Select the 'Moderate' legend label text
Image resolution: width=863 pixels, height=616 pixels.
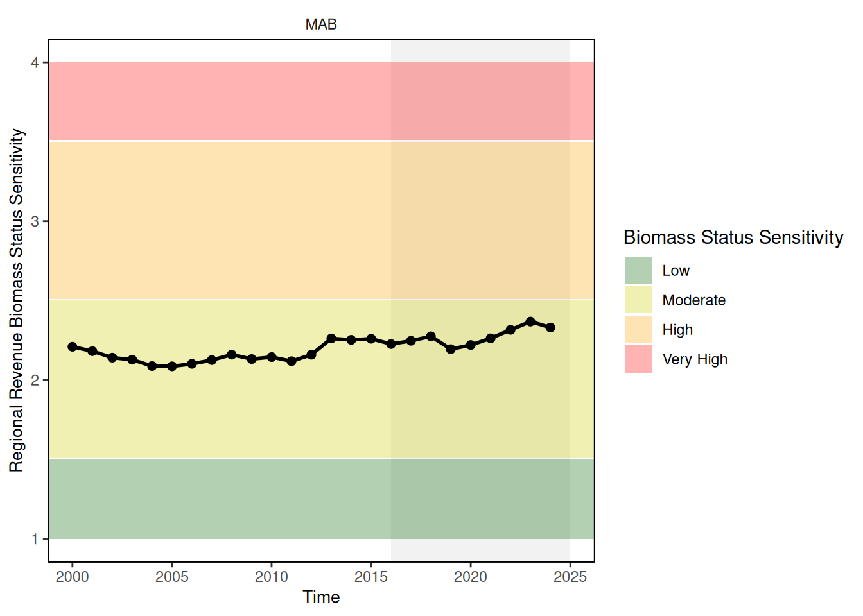(693, 300)
